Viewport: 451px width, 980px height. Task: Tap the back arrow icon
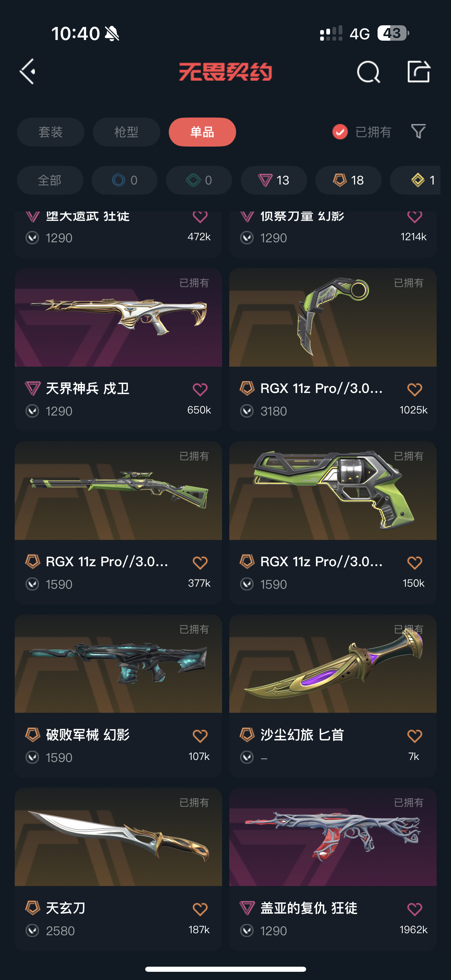28,71
